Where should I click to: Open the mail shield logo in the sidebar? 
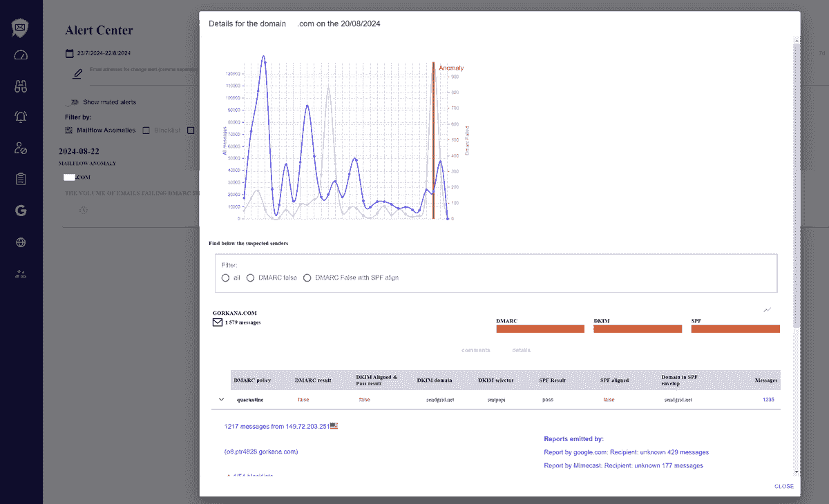[21, 28]
